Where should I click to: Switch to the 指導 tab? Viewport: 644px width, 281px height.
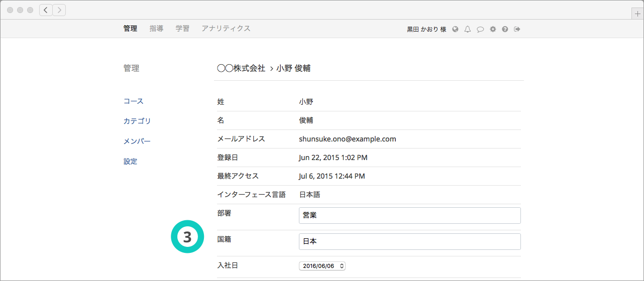pos(156,29)
